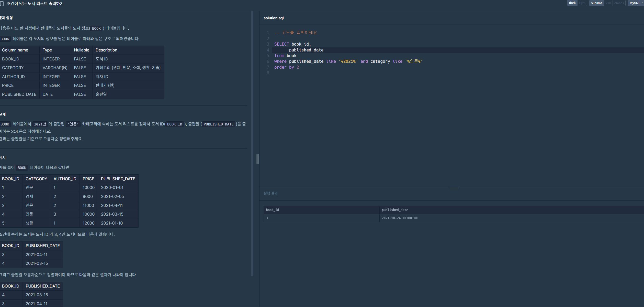
Task: Switch editor theme to light
Action: 582,3
